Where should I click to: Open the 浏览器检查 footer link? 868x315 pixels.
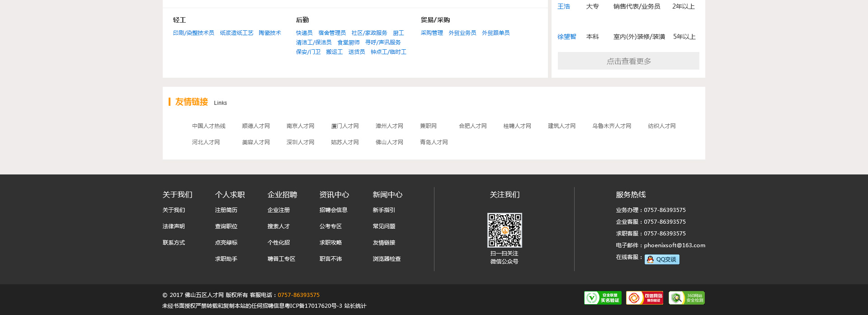click(387, 259)
